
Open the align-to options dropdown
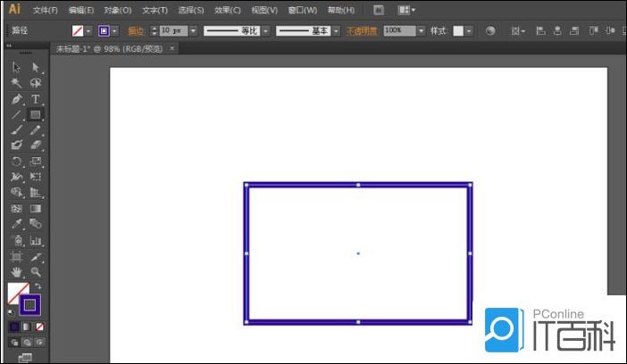[518, 30]
